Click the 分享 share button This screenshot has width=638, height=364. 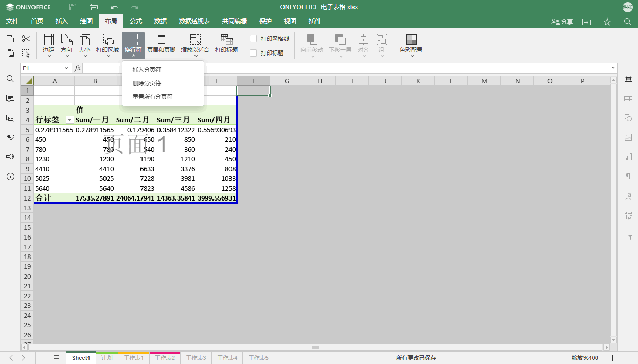(561, 22)
